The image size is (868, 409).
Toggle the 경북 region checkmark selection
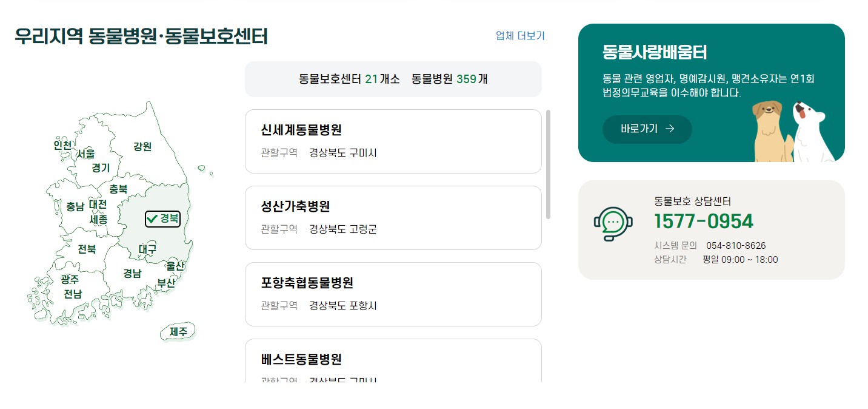[162, 218]
